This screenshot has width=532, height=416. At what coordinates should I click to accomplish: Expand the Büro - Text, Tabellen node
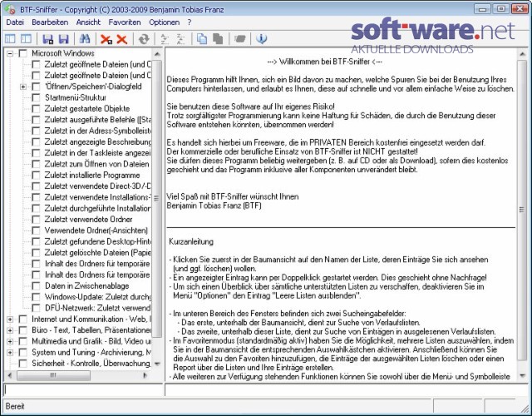point(10,330)
